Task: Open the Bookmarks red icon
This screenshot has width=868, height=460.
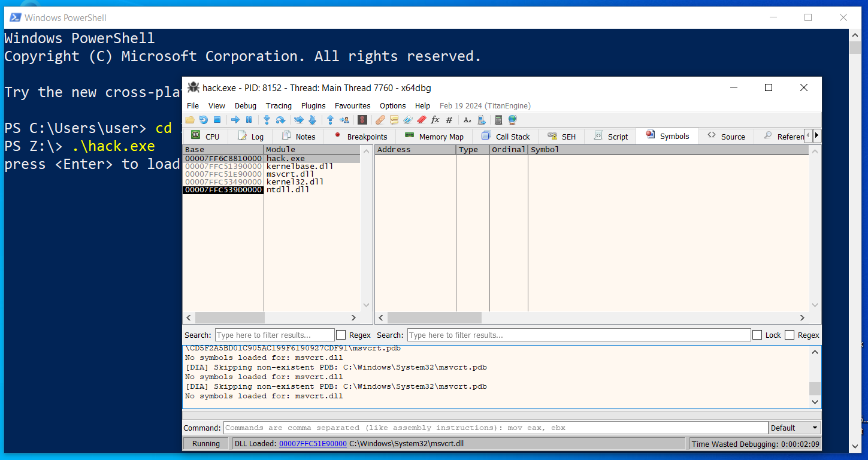Action: click(x=422, y=120)
